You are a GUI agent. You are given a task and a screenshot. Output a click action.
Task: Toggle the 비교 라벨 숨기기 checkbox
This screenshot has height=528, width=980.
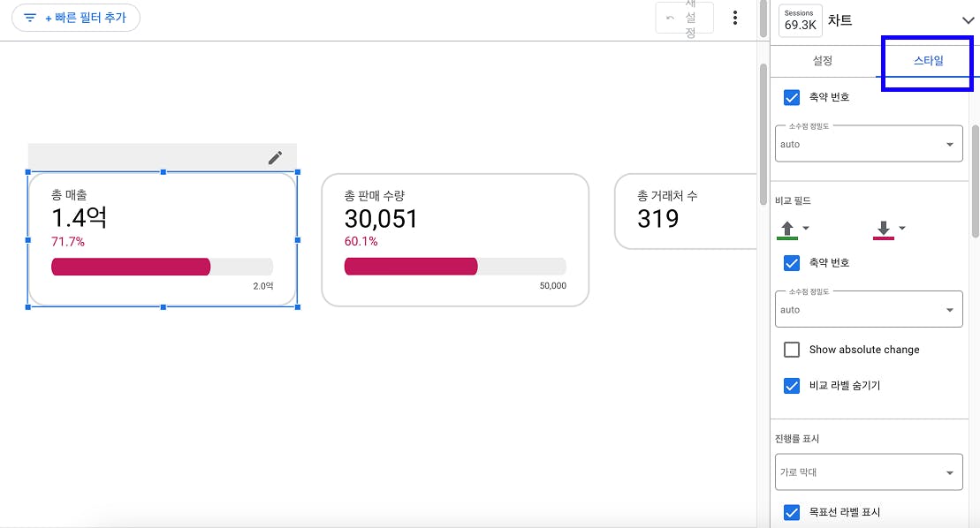(x=792, y=386)
